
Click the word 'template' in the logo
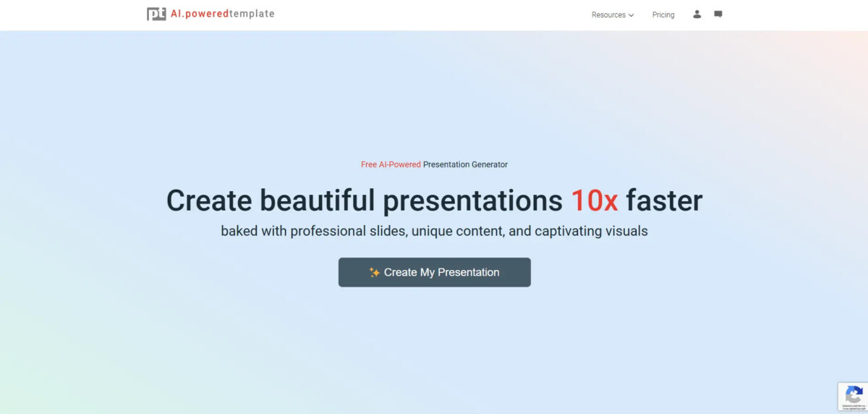[252, 14]
